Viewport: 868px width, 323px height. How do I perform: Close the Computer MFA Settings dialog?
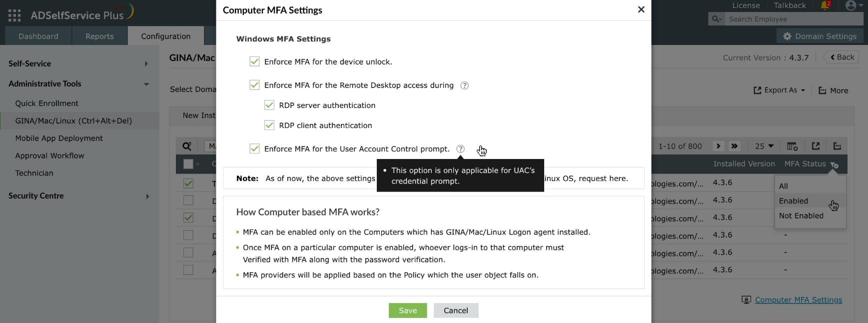[x=641, y=9]
